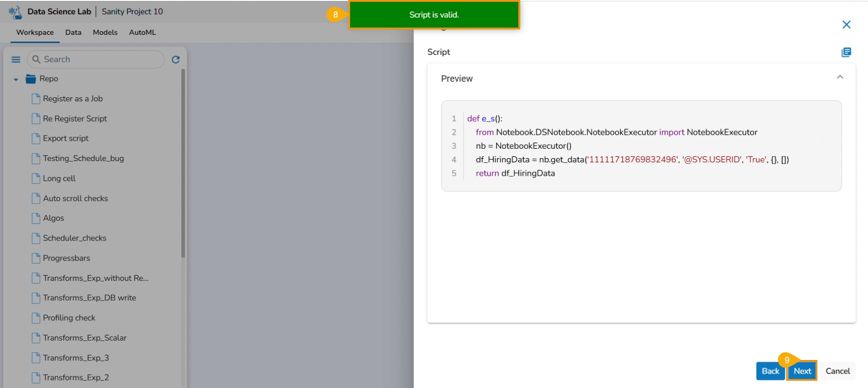Click the file tree vertical scrollbar

[183, 163]
